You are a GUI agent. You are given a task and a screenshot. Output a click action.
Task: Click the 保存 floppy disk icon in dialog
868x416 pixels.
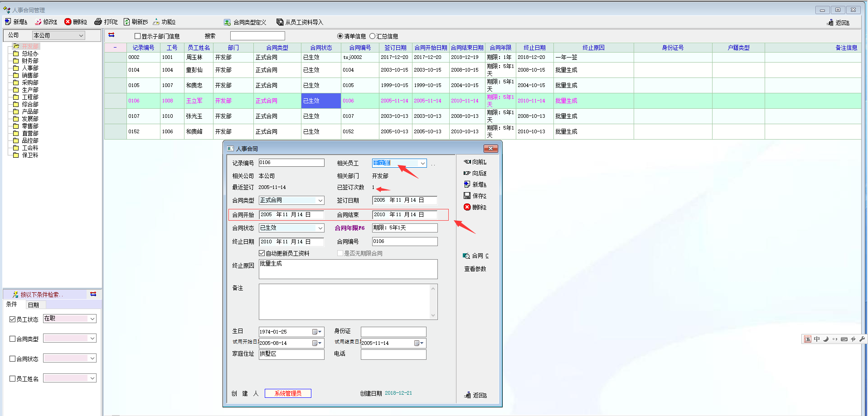pyautogui.click(x=467, y=196)
